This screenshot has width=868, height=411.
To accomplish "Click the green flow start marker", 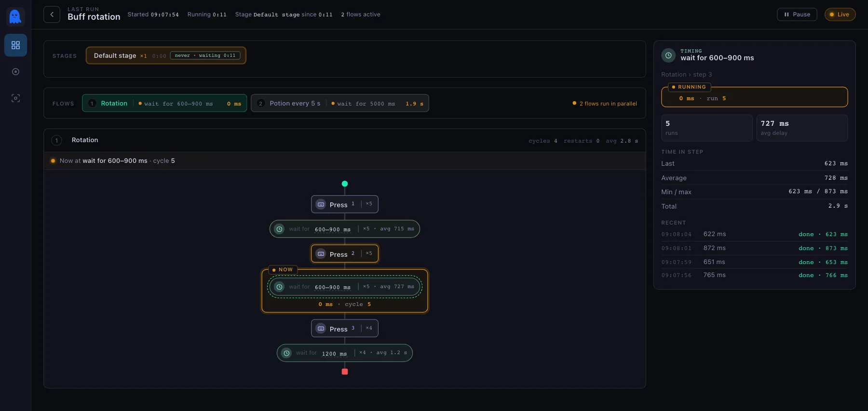I will (x=345, y=184).
